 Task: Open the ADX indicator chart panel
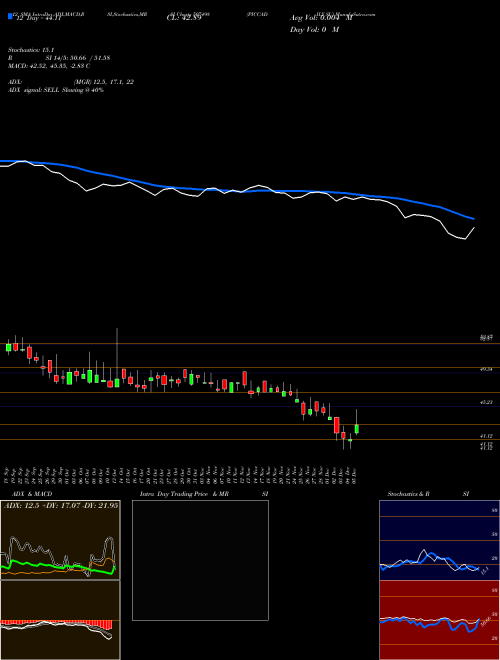coord(60,540)
